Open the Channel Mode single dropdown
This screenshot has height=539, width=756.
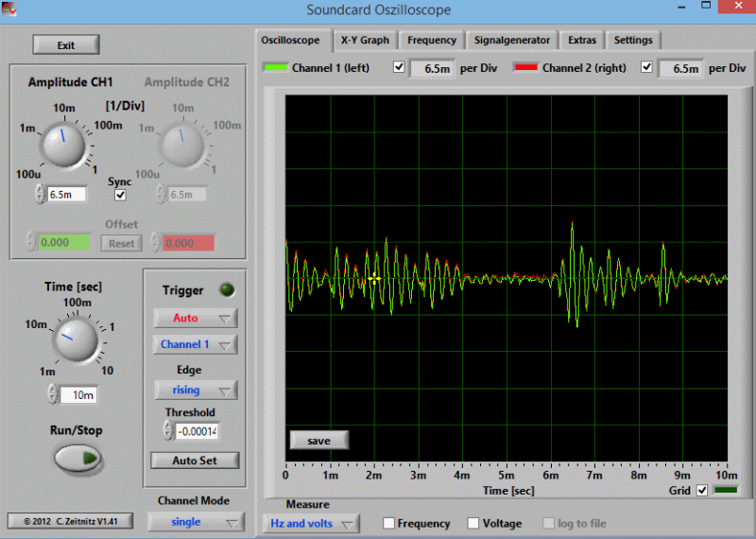(196, 522)
